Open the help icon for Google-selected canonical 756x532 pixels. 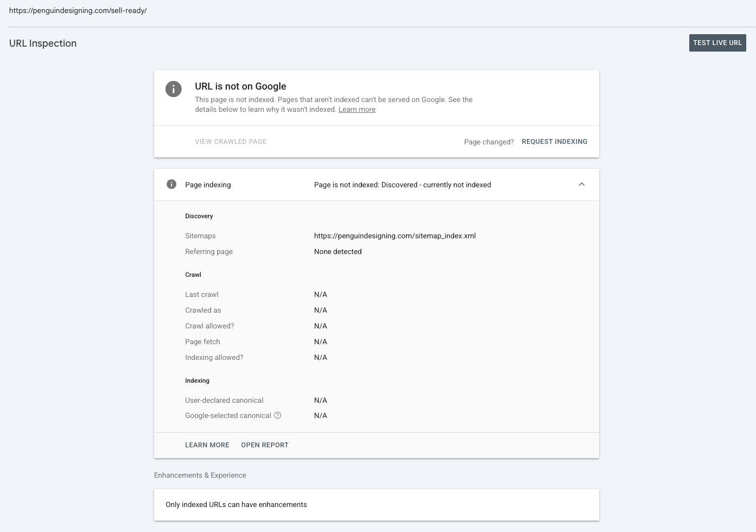pos(277,415)
